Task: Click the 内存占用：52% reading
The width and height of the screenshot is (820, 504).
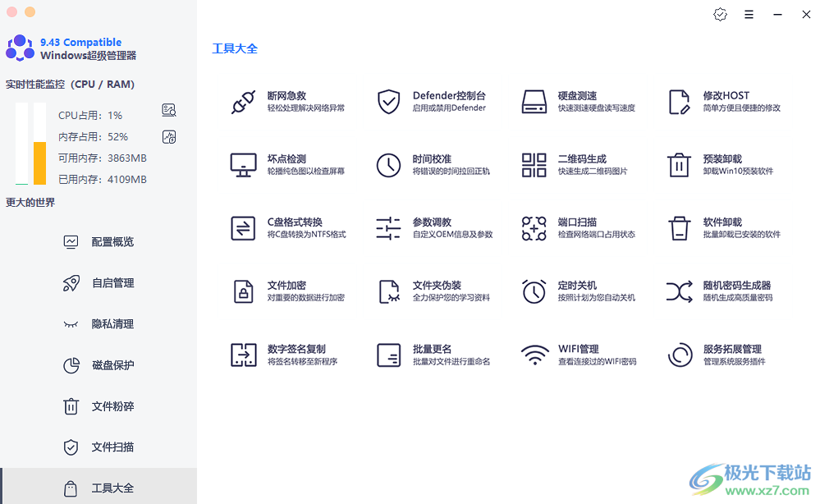Action: [93, 137]
